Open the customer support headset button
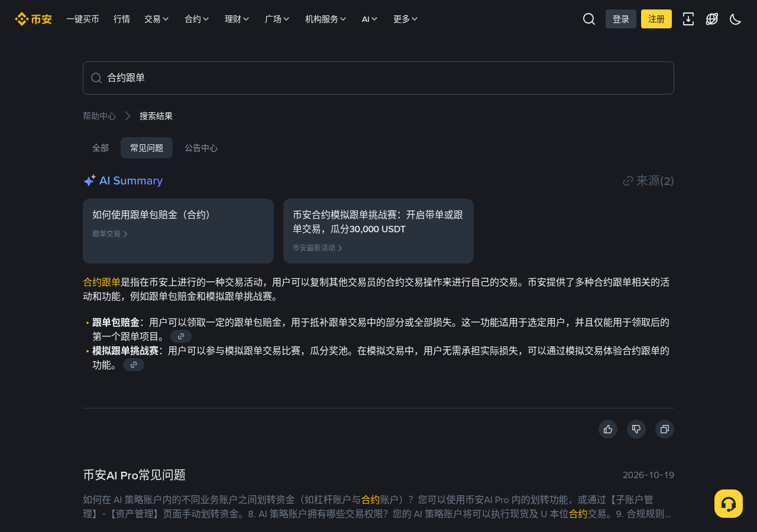This screenshot has height=532, width=757. coord(729,504)
